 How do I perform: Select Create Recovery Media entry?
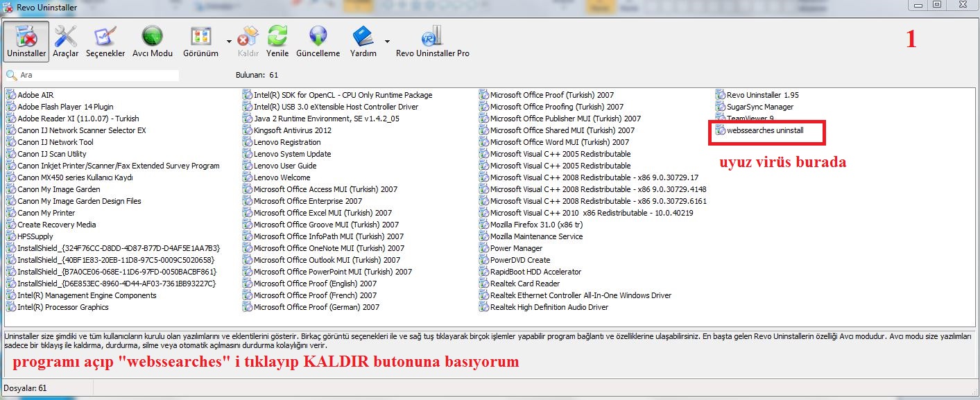click(x=51, y=225)
